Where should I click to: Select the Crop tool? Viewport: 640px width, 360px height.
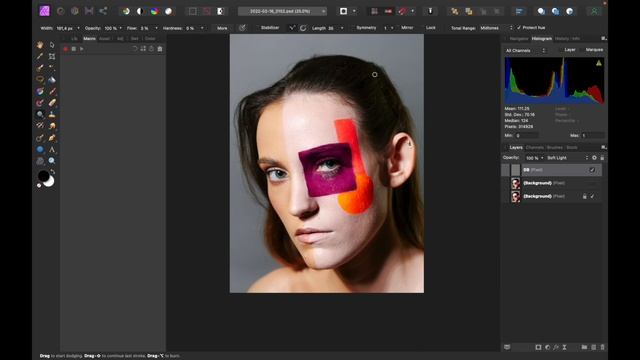tap(52, 56)
